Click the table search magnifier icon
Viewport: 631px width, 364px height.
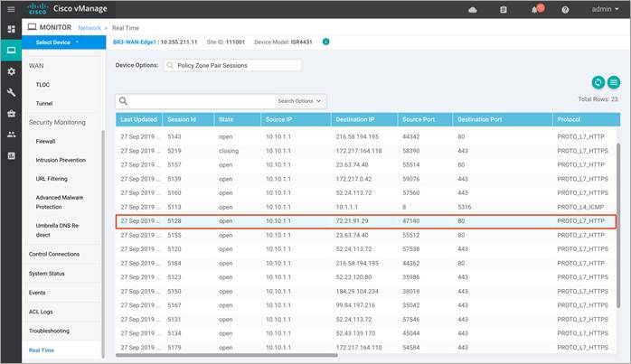(124, 101)
